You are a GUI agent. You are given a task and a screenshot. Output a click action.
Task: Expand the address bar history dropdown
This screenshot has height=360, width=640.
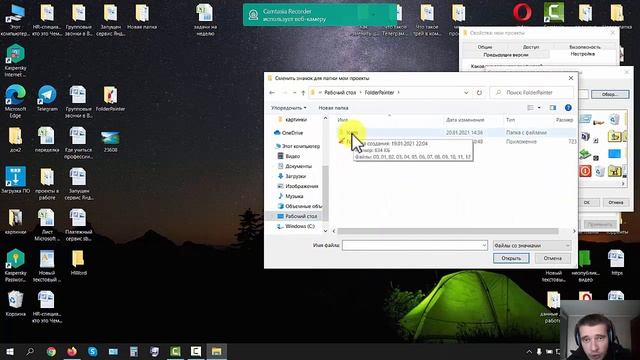coord(466,93)
